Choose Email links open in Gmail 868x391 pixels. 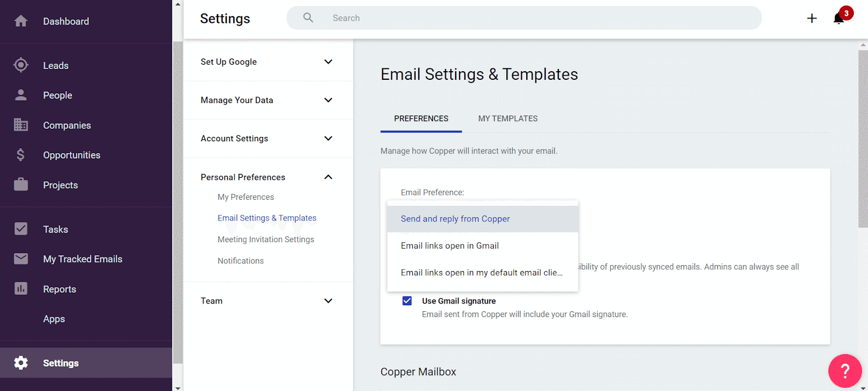(482, 245)
